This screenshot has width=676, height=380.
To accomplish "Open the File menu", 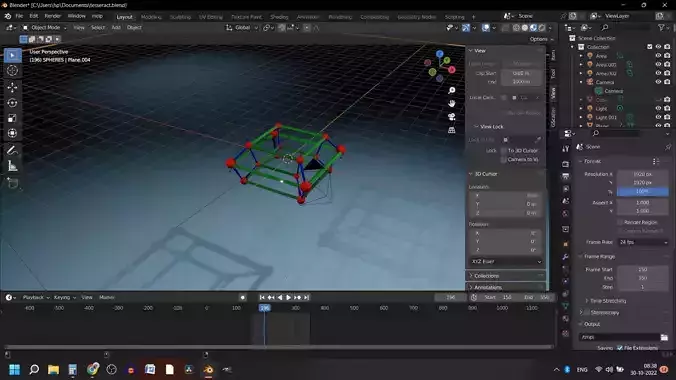I will (x=19, y=16).
